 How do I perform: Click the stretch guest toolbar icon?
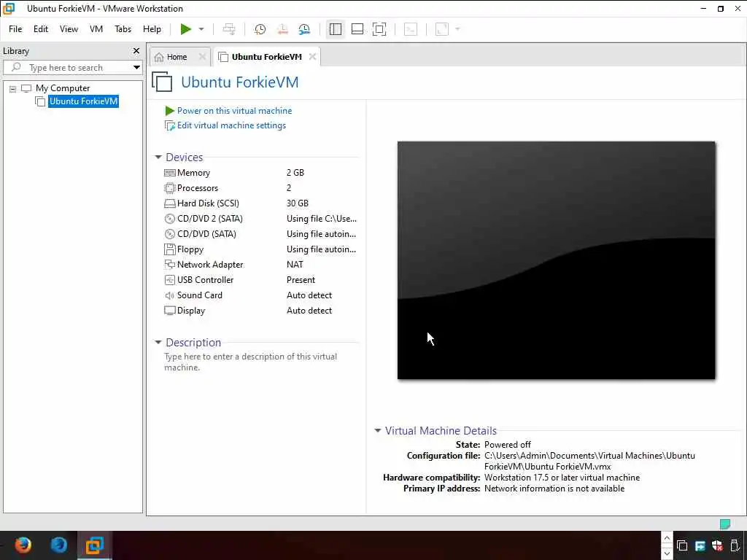click(442, 29)
